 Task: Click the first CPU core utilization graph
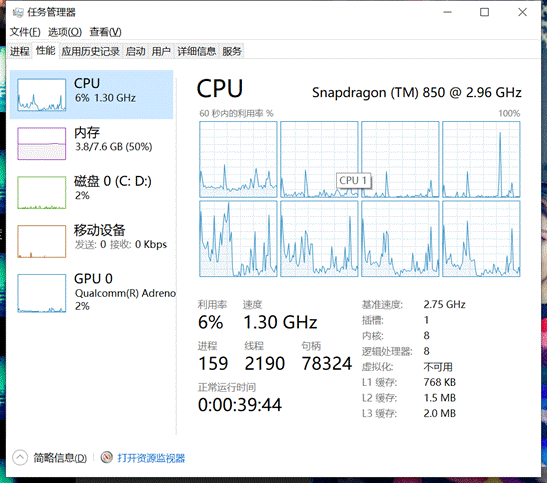click(238, 159)
